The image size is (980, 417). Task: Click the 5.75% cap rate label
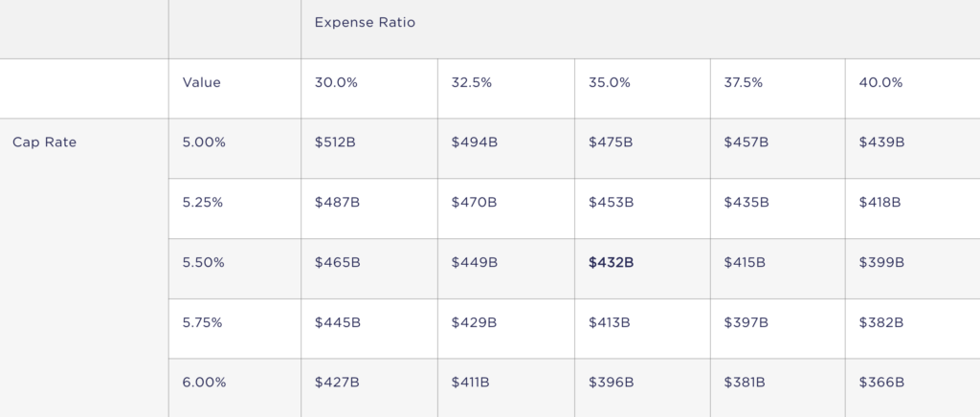[x=204, y=323]
